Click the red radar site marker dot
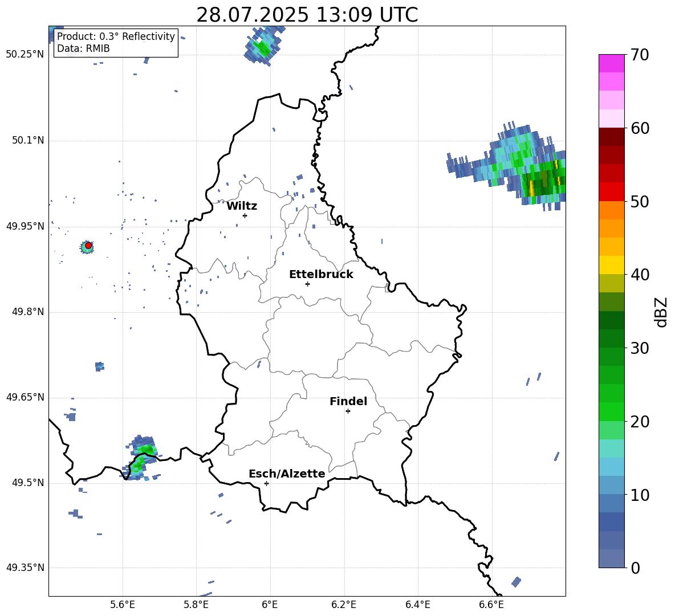Viewport: 675px width, 616px height. click(88, 246)
